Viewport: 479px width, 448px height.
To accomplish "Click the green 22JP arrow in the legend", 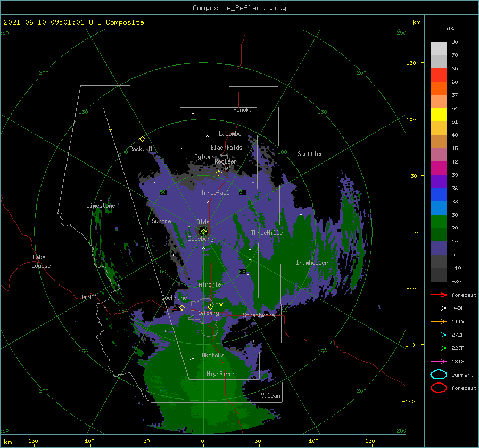I will click(439, 348).
